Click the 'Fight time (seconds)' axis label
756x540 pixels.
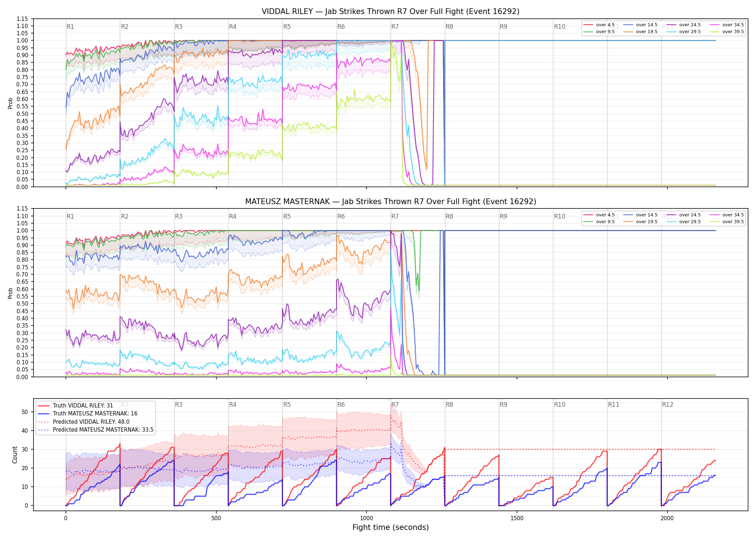tap(391, 527)
